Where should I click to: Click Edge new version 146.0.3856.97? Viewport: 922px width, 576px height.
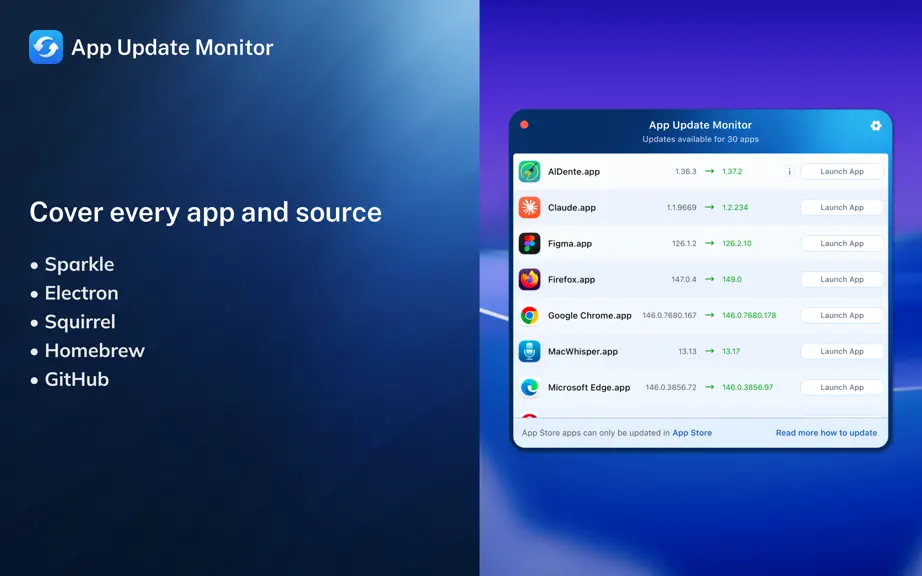pyautogui.click(x=747, y=387)
